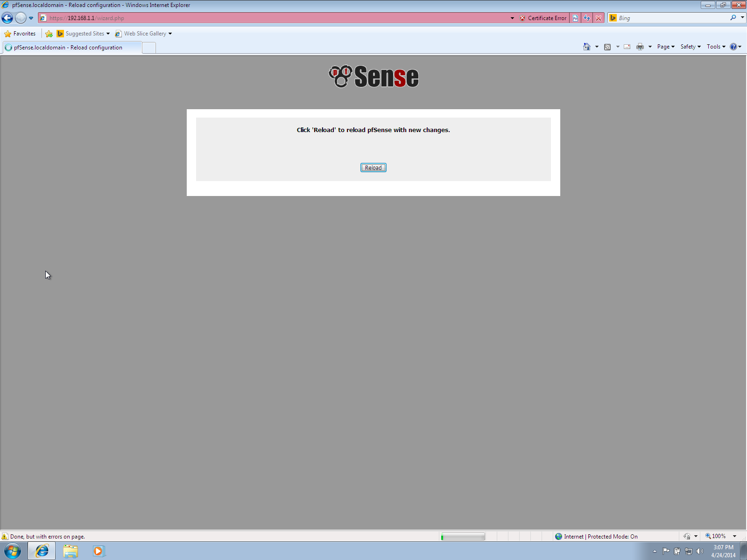Click the pfSense logo
This screenshot has width=747, height=560.
click(373, 77)
